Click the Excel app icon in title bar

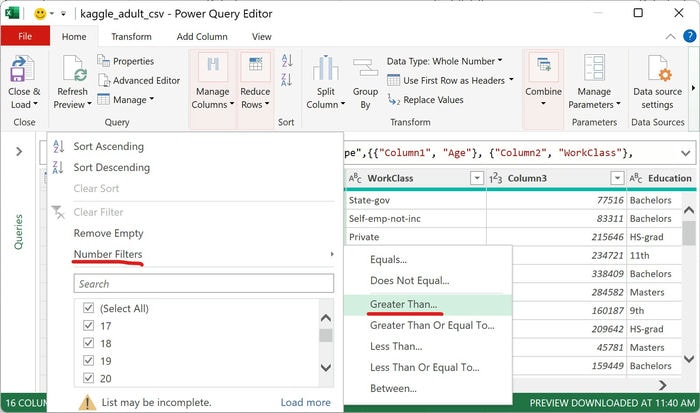pyautogui.click(x=12, y=13)
